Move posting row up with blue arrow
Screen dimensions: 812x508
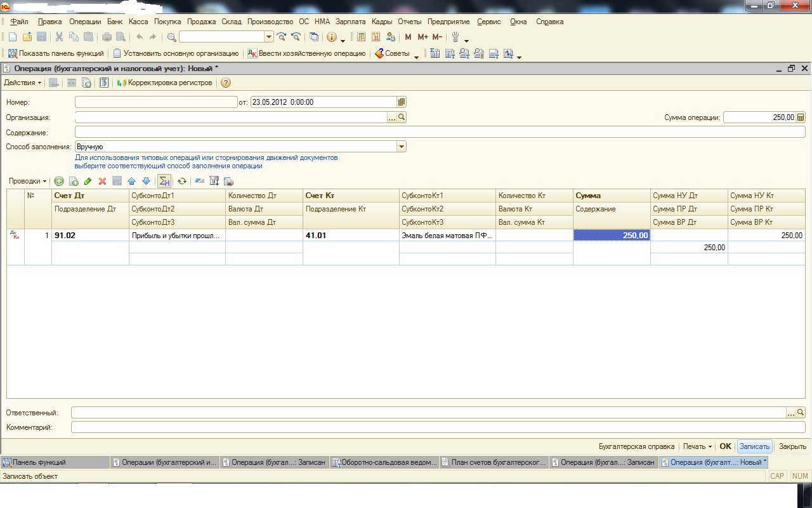tap(131, 181)
